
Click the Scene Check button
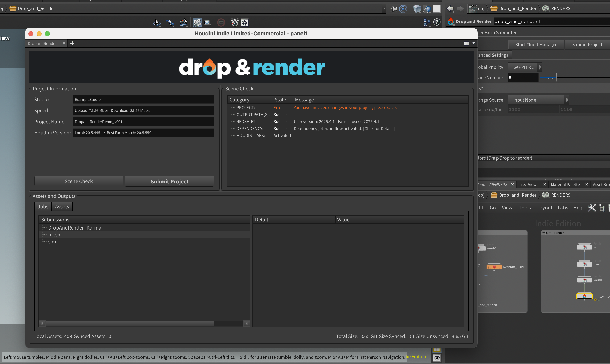[x=79, y=181]
